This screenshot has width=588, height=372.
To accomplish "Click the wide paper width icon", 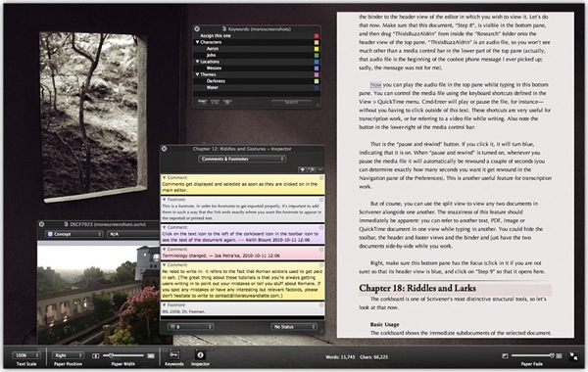I will [151, 355].
